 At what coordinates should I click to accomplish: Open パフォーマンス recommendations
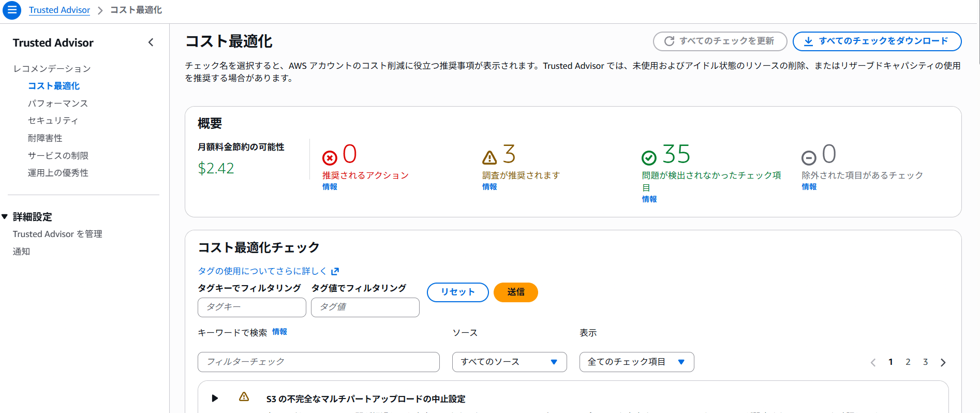click(x=58, y=104)
